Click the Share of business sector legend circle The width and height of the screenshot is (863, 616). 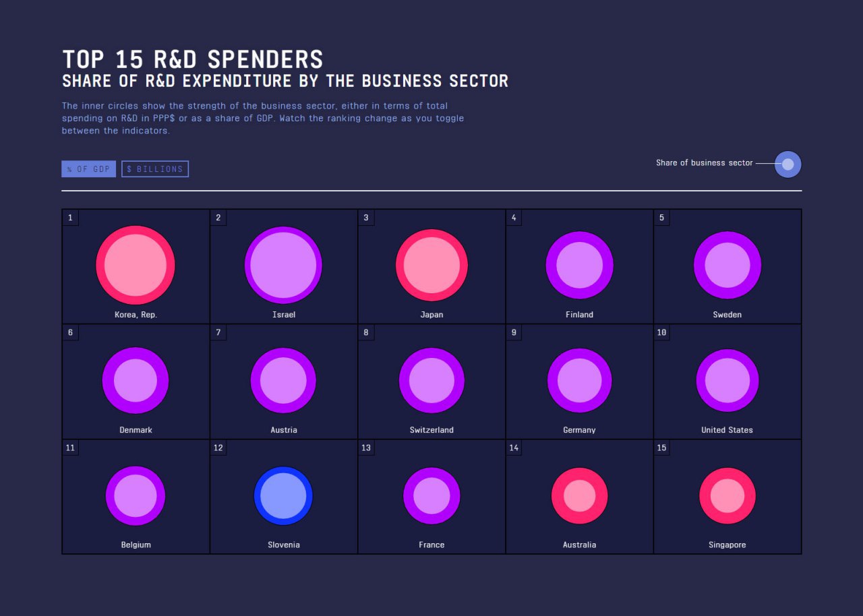pyautogui.click(x=787, y=164)
